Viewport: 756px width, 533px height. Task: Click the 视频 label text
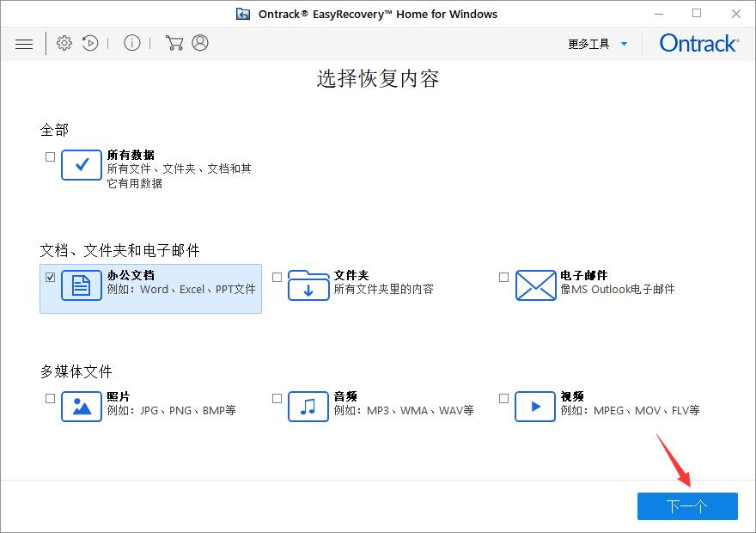572,396
